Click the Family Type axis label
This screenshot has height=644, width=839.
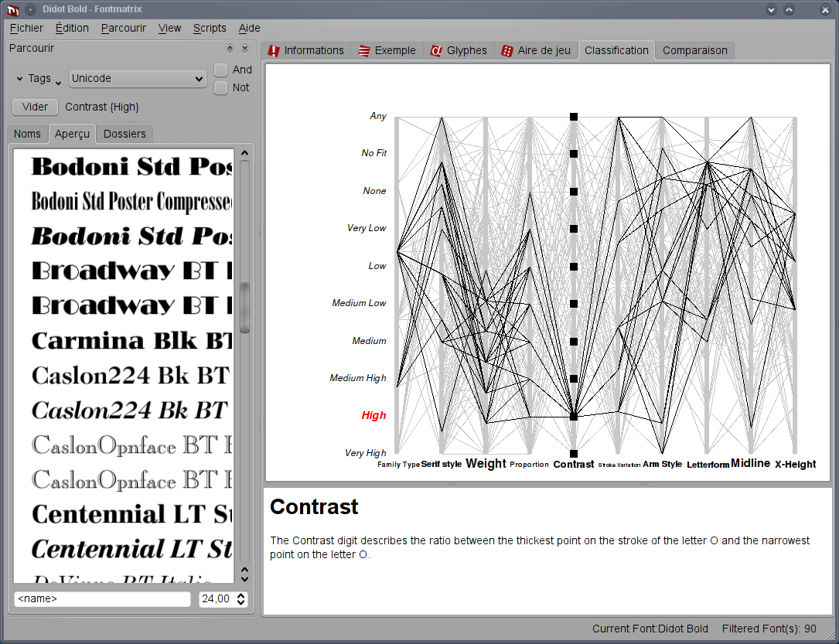pyautogui.click(x=399, y=465)
